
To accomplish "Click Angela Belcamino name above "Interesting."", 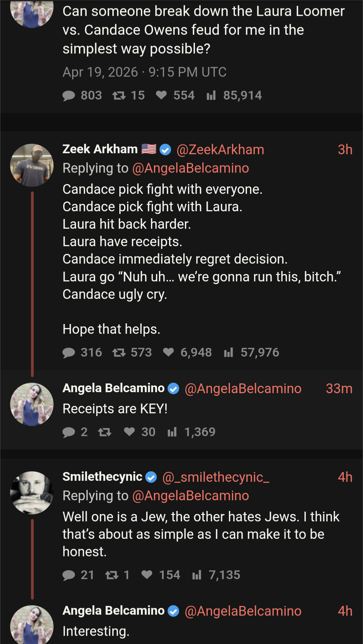I will click(x=113, y=611).
